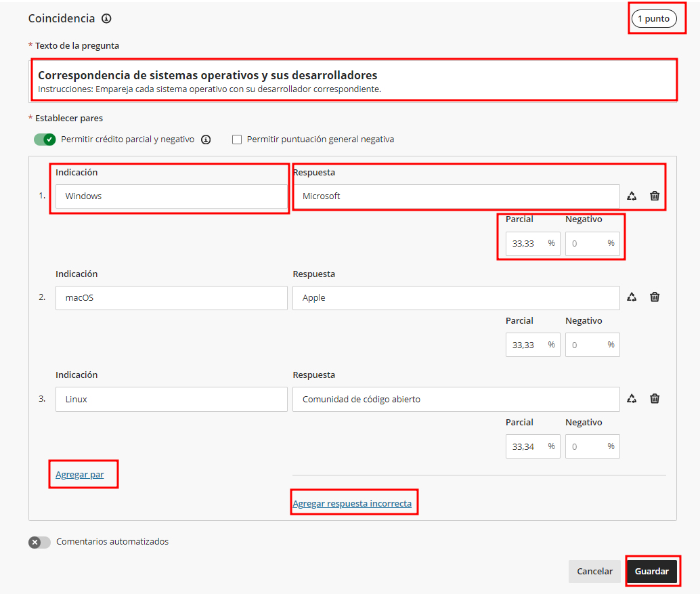Click the Comunidad de código abierto answer field
This screenshot has height=594, width=700.
point(455,399)
